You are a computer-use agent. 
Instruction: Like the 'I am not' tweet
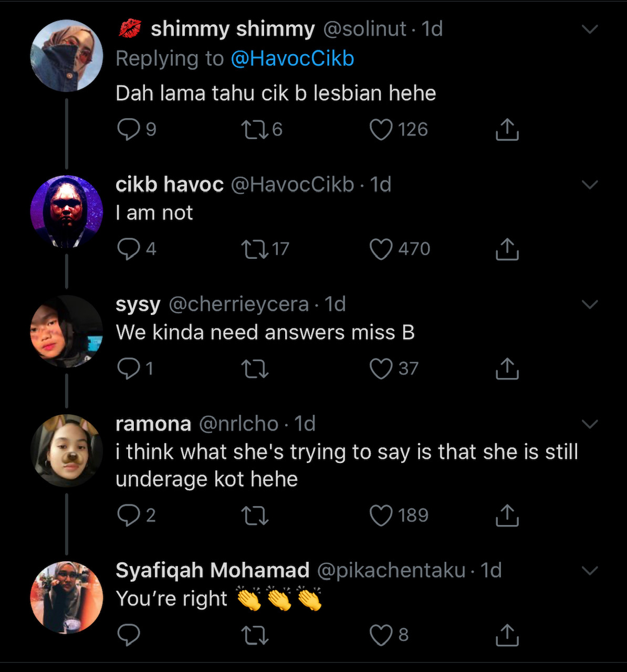[381, 249]
